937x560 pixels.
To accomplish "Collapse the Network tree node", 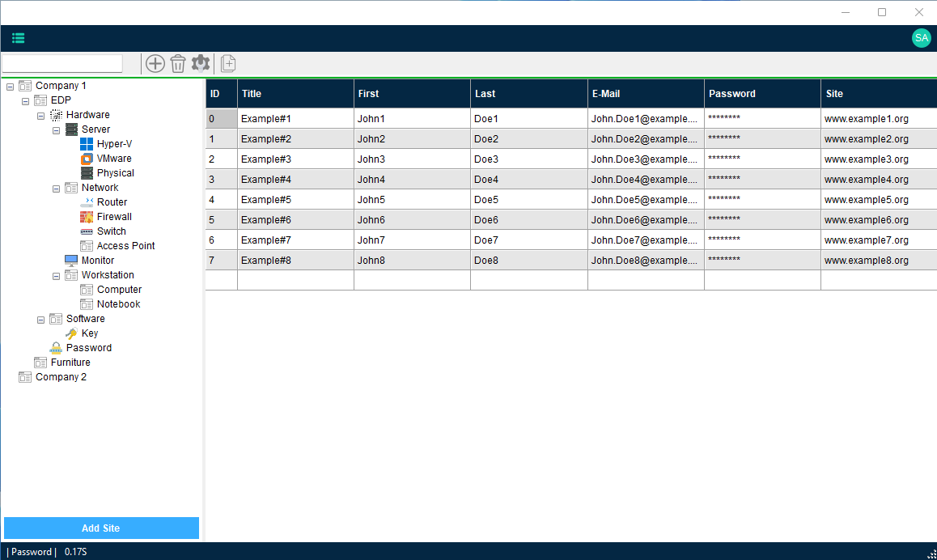I will click(x=56, y=189).
